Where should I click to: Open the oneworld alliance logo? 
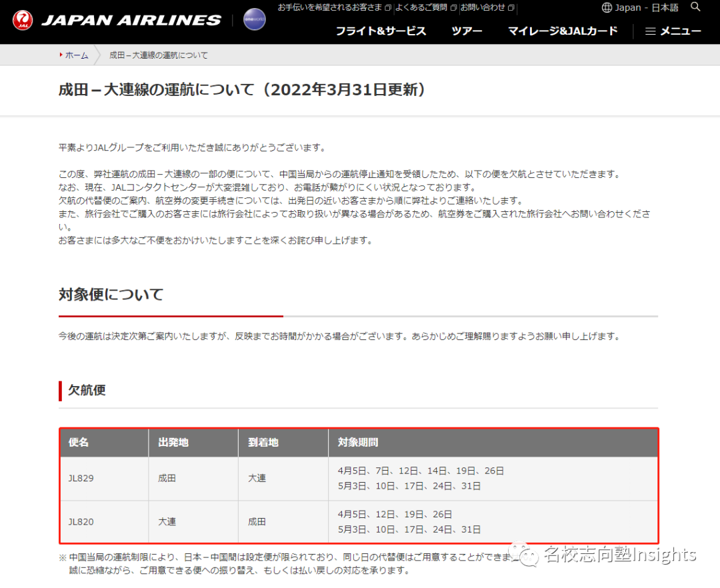pos(255,19)
